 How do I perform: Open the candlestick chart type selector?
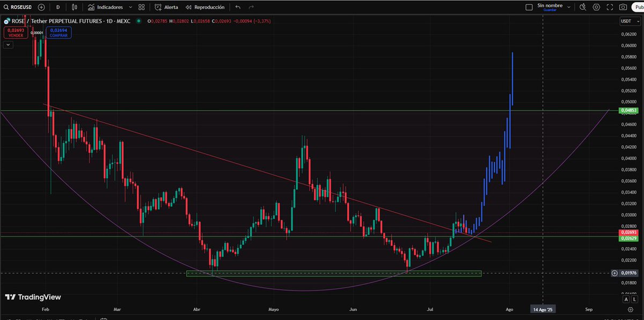click(x=75, y=8)
